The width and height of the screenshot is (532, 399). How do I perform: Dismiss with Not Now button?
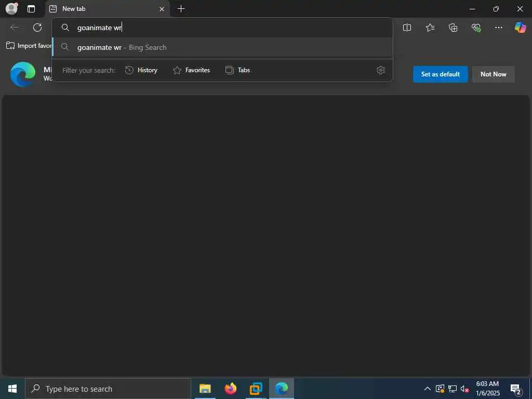coord(494,74)
